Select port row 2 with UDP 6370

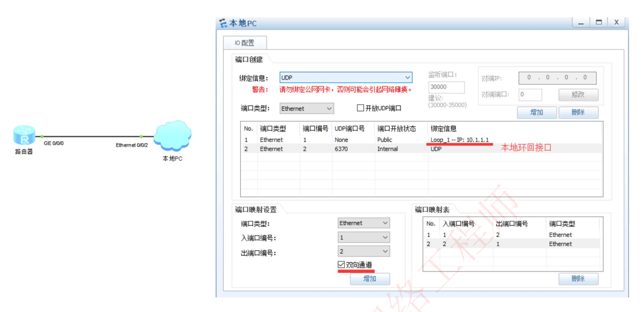(421, 149)
